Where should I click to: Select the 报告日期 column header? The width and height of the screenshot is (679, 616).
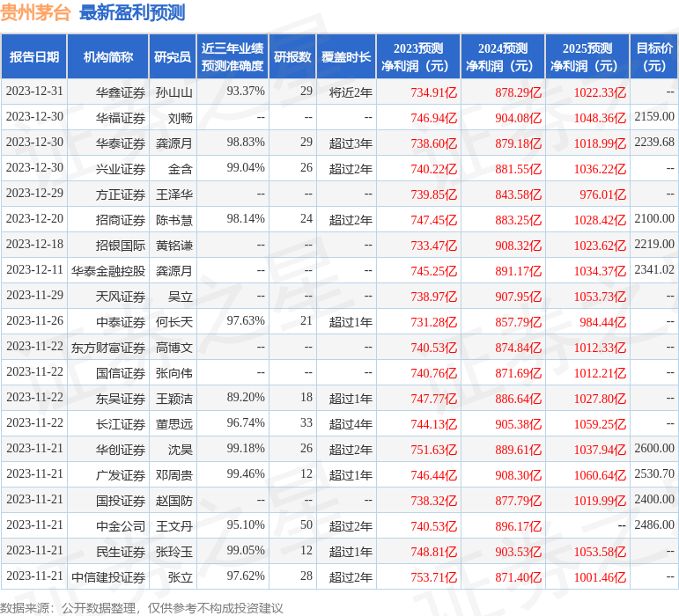[x=34, y=57]
